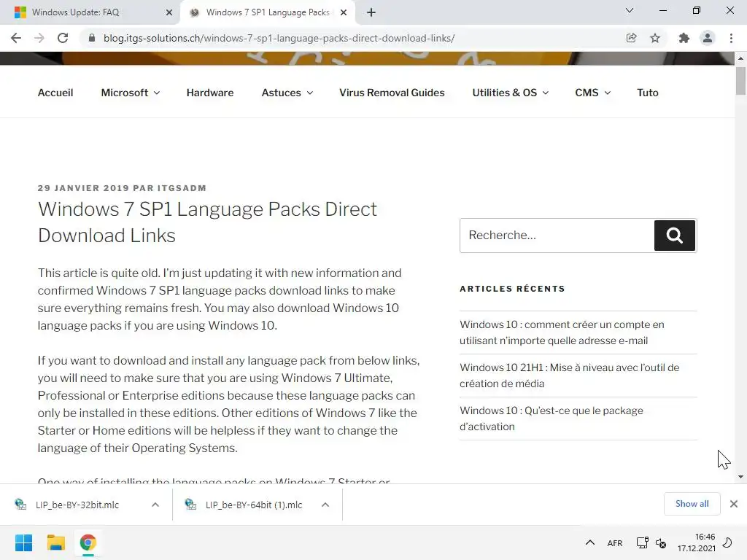Open notification moon icon
Image resolution: width=747 pixels, height=560 pixels.
[727, 542]
